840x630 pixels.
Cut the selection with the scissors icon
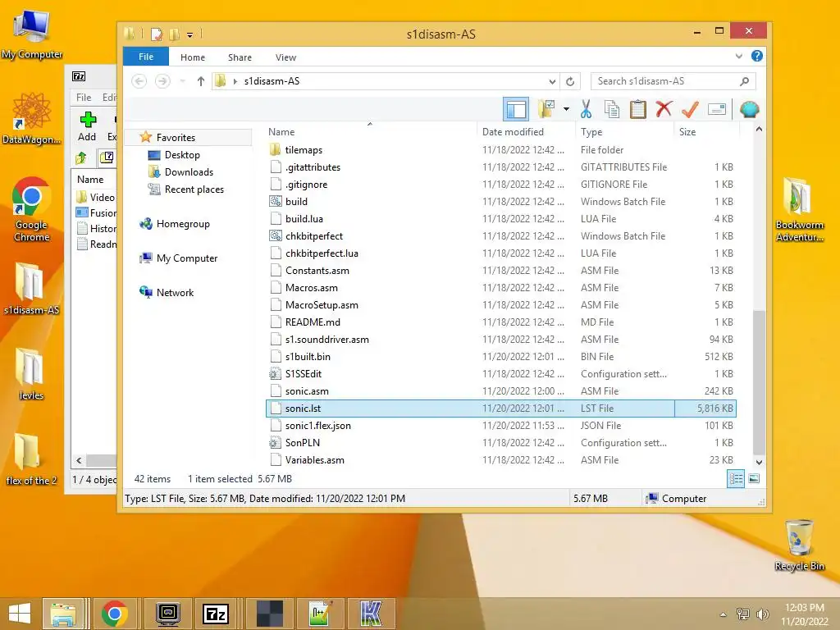pos(586,109)
